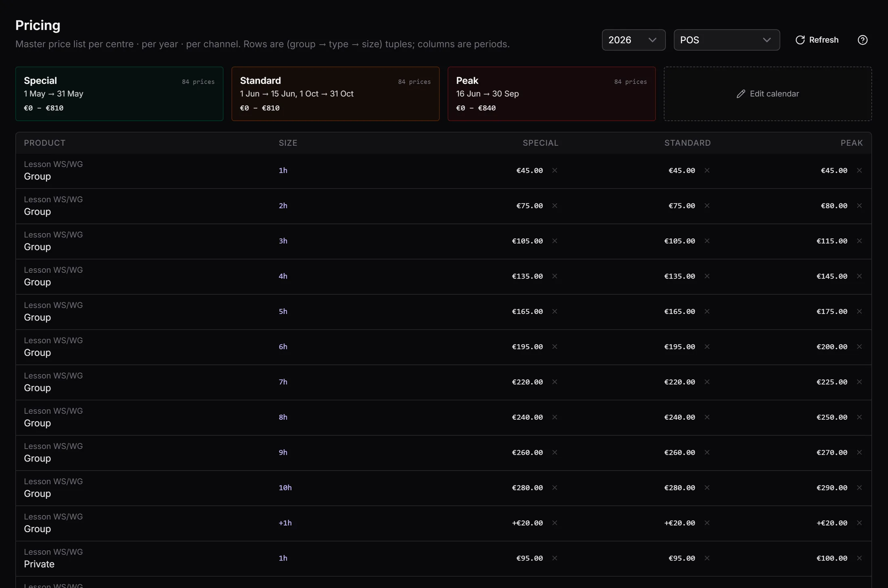Edit Standard +€20.00 price for Group +1h
This screenshot has height=588, width=888.
pos(680,523)
